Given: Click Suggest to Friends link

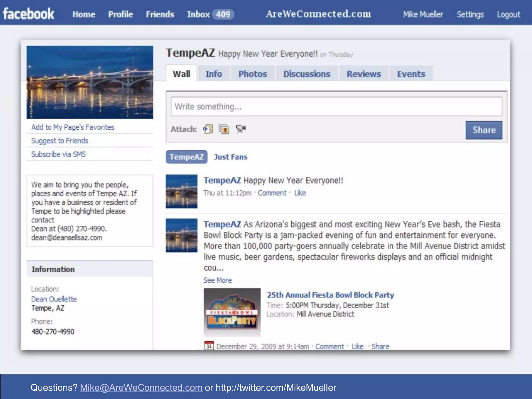Looking at the screenshot, I should (60, 141).
